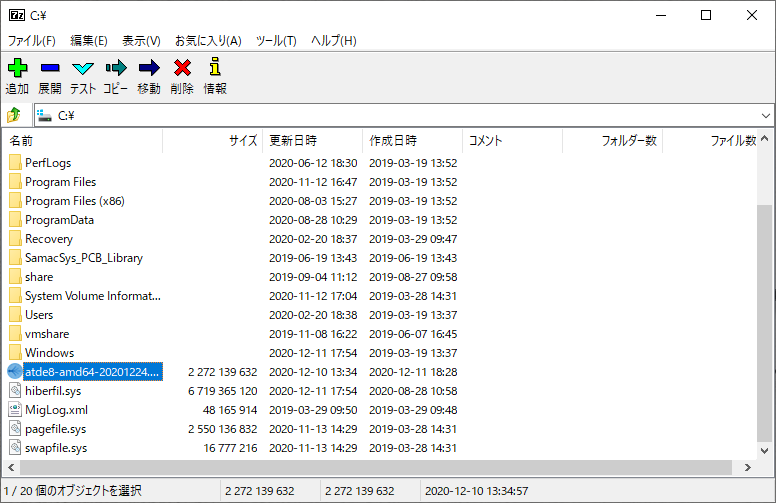The image size is (776, 503).
Task: Select the Program Files (x86) folder
Action: click(74, 201)
